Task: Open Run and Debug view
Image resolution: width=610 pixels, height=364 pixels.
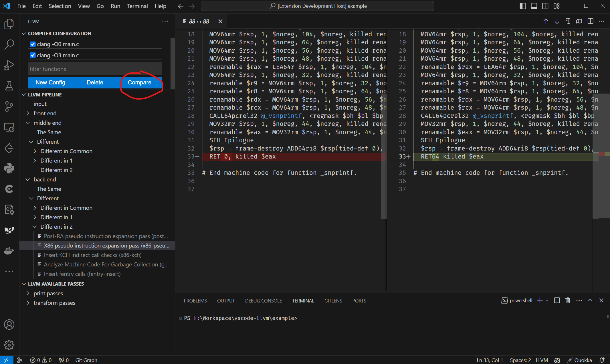Action: pyautogui.click(x=9, y=65)
